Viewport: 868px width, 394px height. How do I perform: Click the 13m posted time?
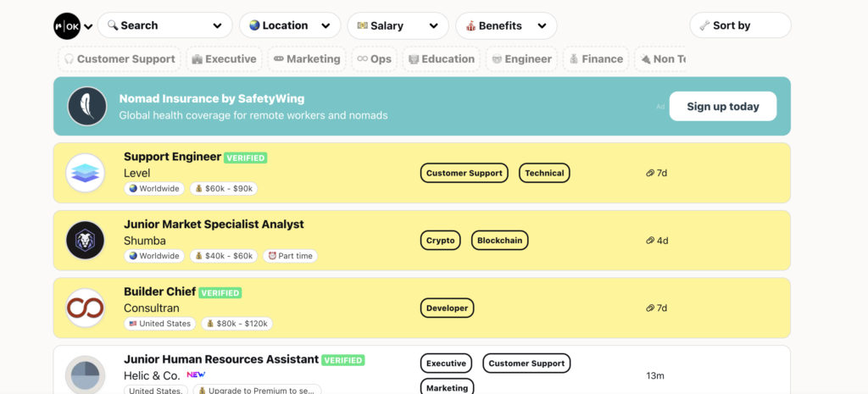[x=655, y=375]
